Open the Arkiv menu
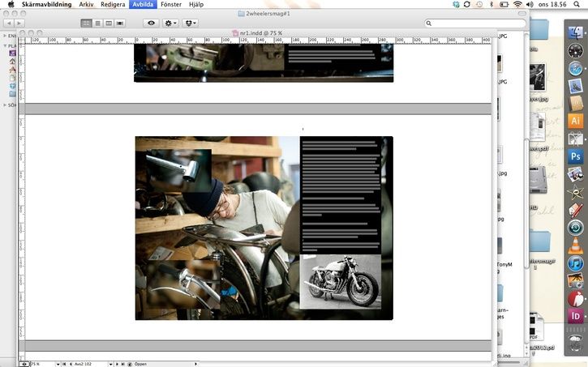Image resolution: width=588 pixels, height=367 pixels. [87, 5]
